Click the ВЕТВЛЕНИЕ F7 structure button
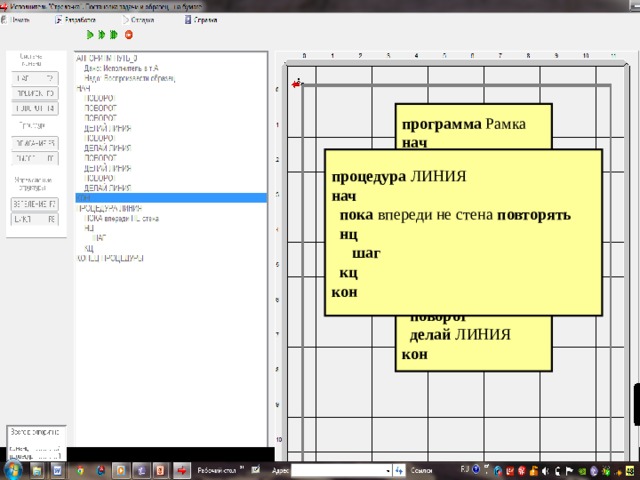 pos(35,204)
